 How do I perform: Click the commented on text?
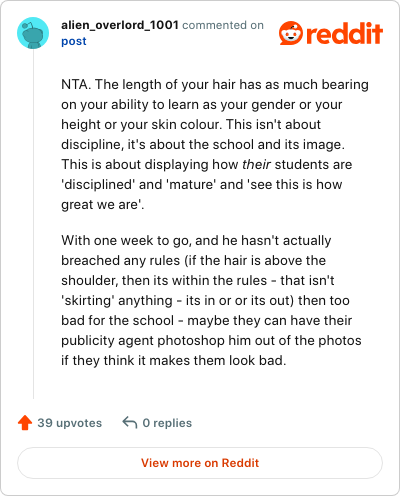click(223, 25)
